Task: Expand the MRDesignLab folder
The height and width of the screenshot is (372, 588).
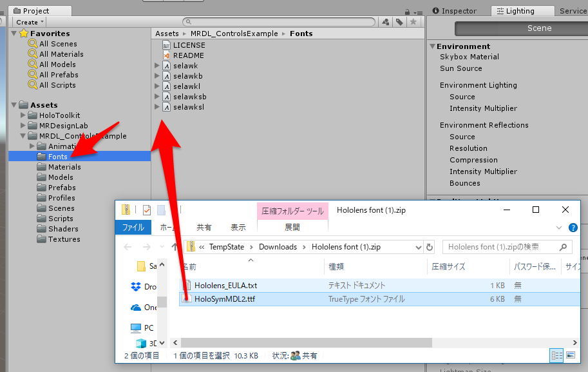Action: pyautogui.click(x=23, y=126)
